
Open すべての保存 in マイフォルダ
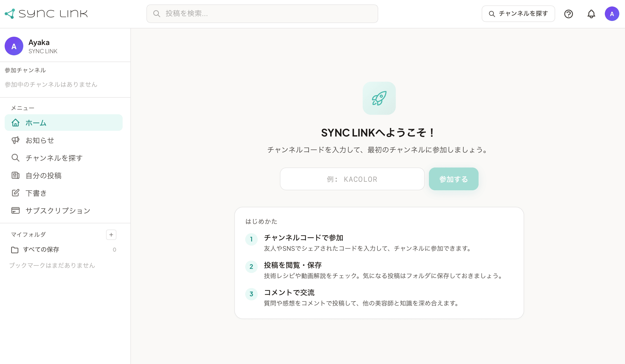click(x=41, y=249)
